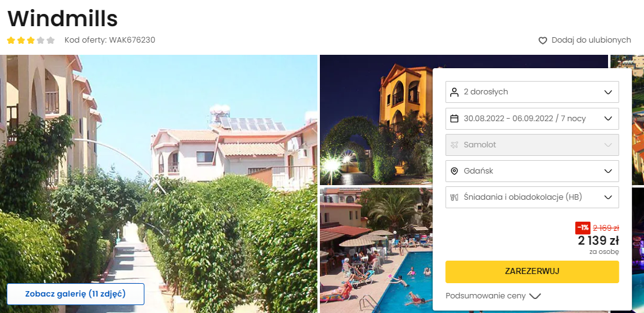Change the Śniadania i obiadokolacje (HB) option
The width and height of the screenshot is (644, 313).
(532, 197)
